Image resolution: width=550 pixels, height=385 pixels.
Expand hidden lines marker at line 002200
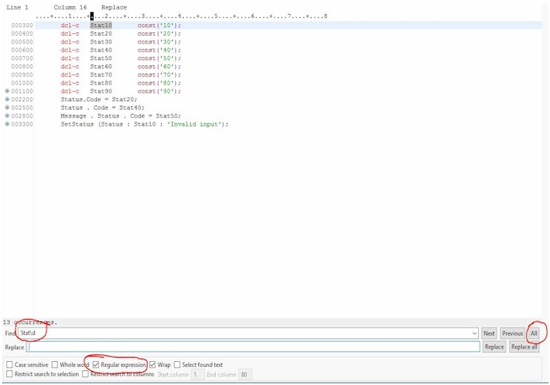[7, 99]
